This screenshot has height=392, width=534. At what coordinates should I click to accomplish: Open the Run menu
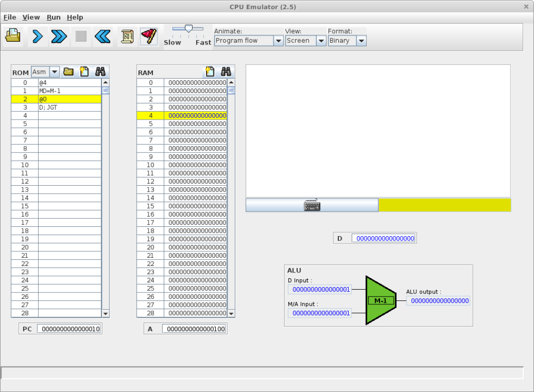53,17
